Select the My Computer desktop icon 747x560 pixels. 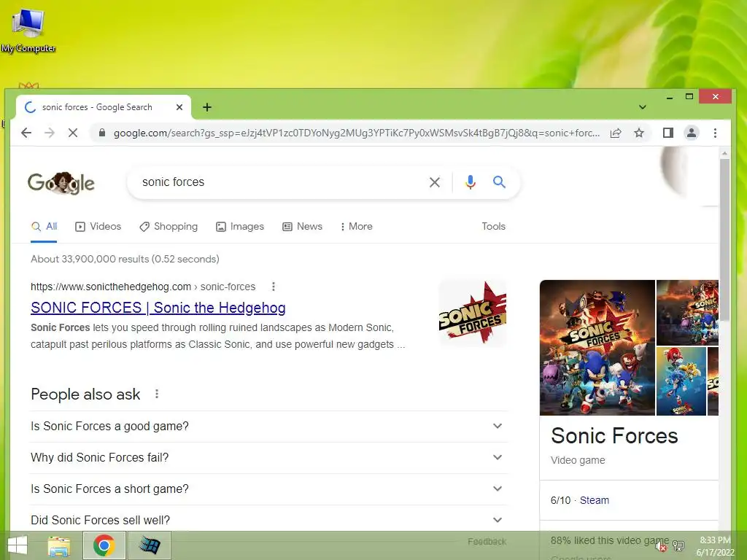tap(28, 31)
